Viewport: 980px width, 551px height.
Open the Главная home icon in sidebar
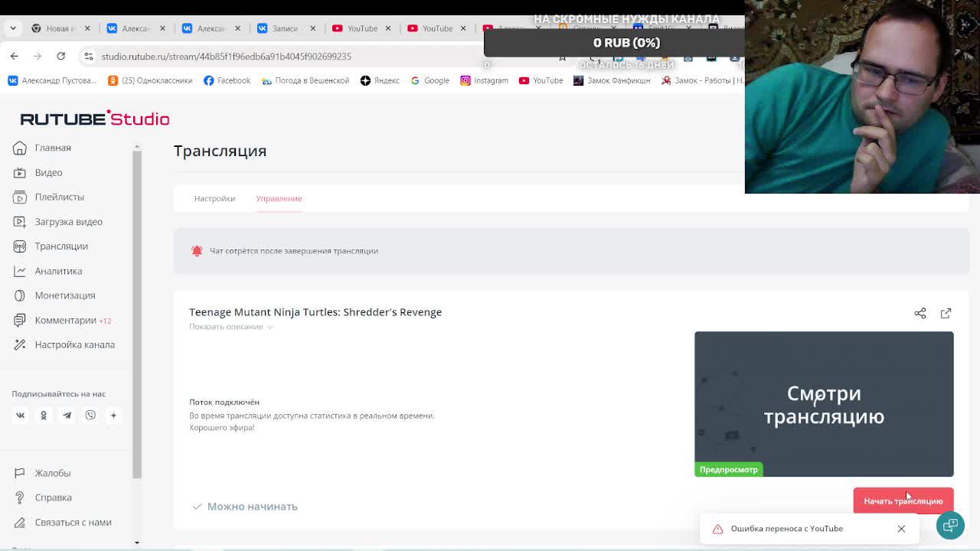pos(20,148)
